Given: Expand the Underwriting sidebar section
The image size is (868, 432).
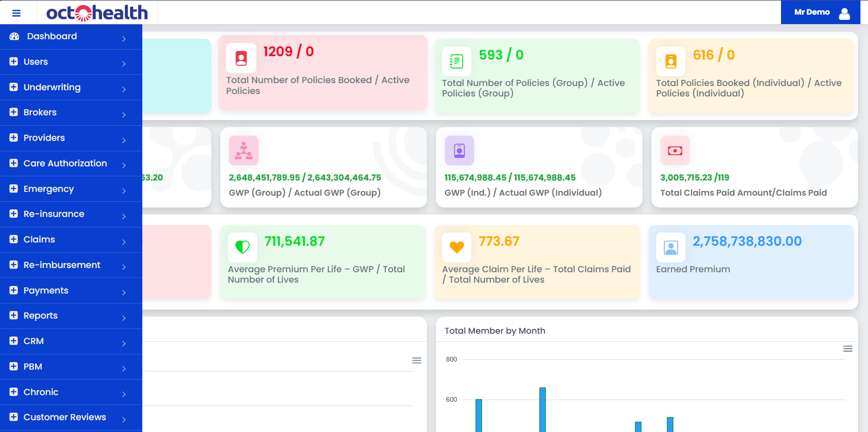Looking at the screenshot, I should click(52, 87).
